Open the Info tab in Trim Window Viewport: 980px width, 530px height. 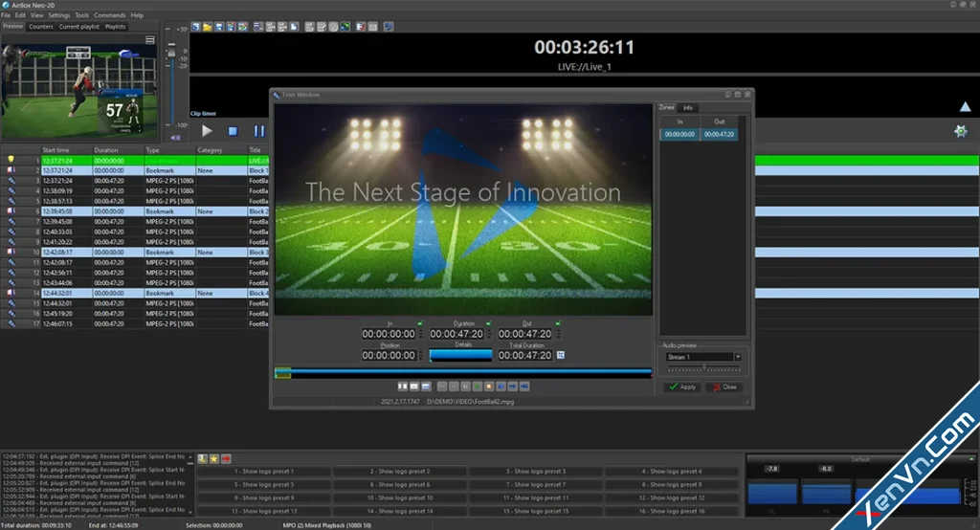click(x=687, y=107)
